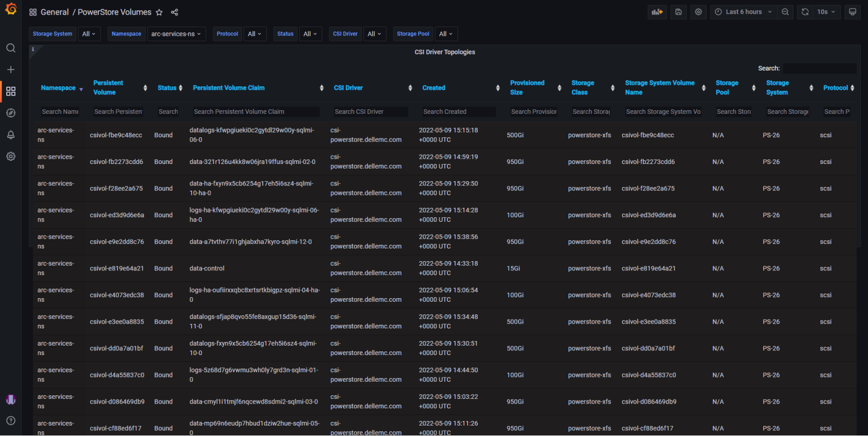Click the Create plus icon in sidebar
The height and width of the screenshot is (436, 868).
[10, 69]
